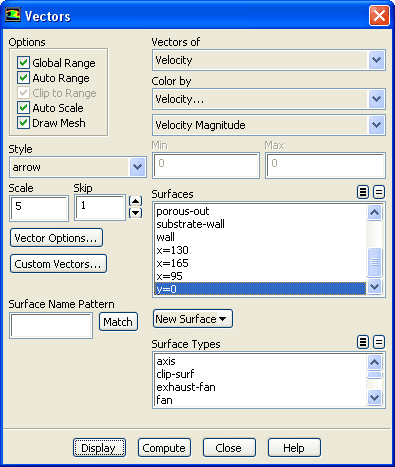
Task: Click the Match button
Action: (x=118, y=322)
